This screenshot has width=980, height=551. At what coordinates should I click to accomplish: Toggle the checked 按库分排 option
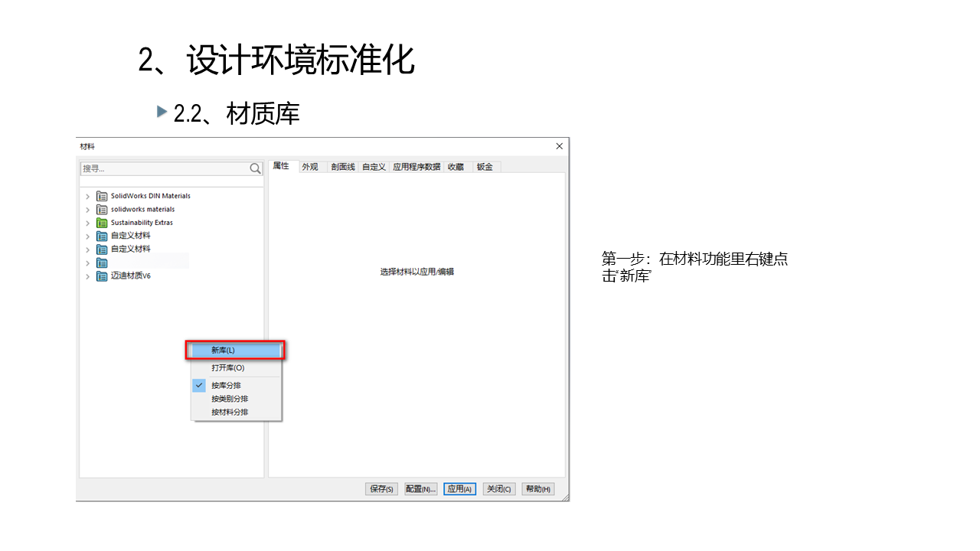tap(226, 386)
